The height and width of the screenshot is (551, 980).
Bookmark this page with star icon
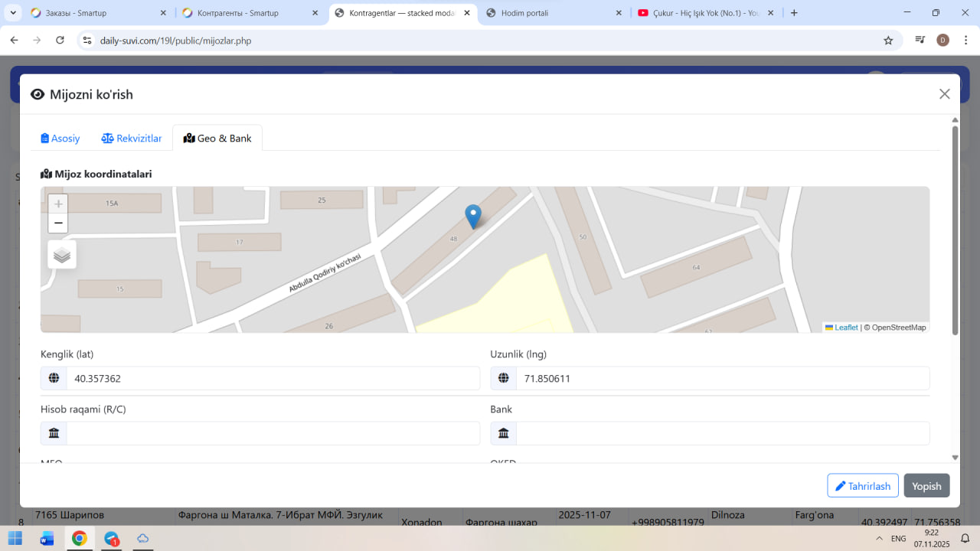click(888, 41)
